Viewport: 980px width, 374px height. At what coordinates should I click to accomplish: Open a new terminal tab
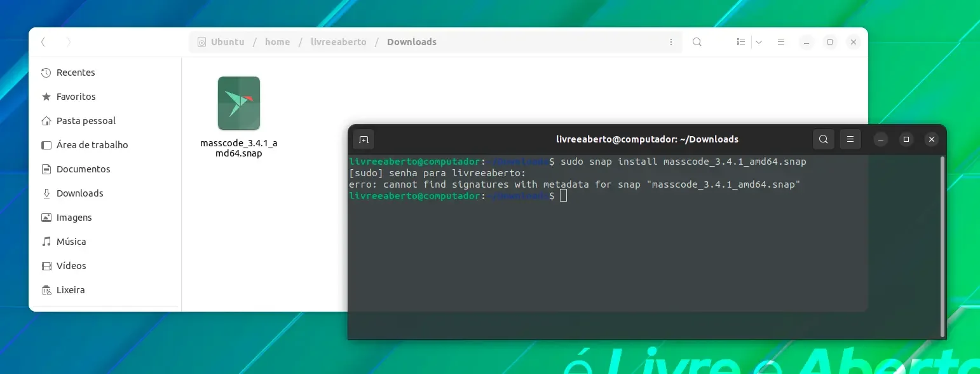click(364, 139)
